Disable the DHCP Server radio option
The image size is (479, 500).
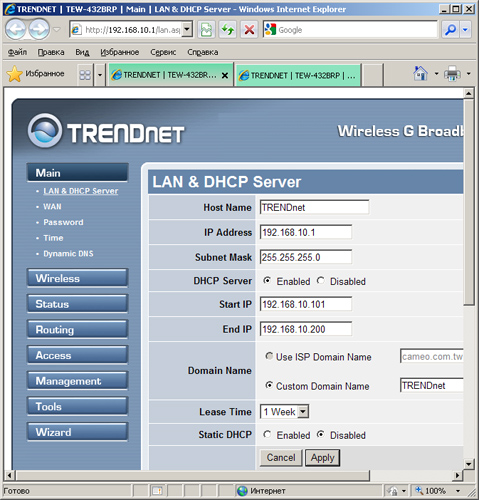(x=321, y=281)
